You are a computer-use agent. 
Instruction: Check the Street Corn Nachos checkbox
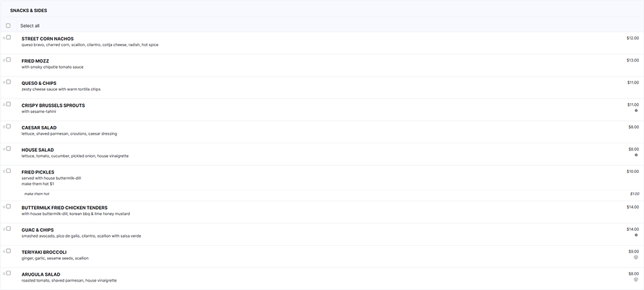(8, 37)
